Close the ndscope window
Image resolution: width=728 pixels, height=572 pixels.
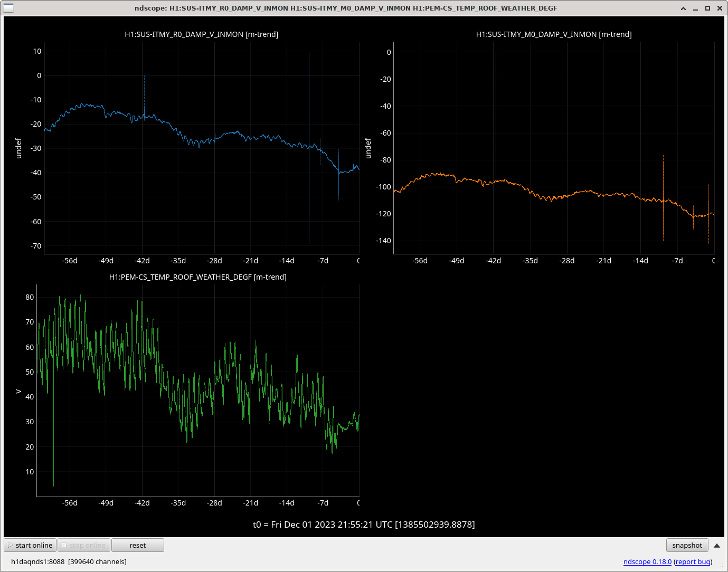pyautogui.click(x=720, y=8)
